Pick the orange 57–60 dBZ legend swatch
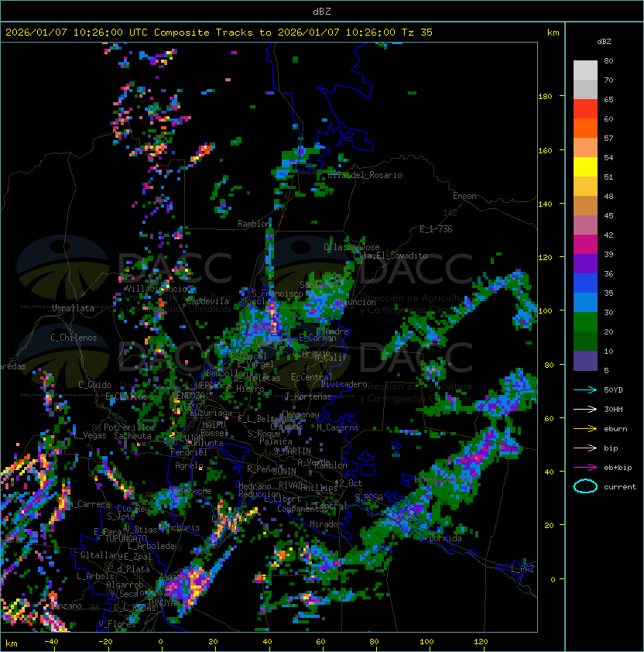Screen dimensions: 644x652 pos(585,128)
